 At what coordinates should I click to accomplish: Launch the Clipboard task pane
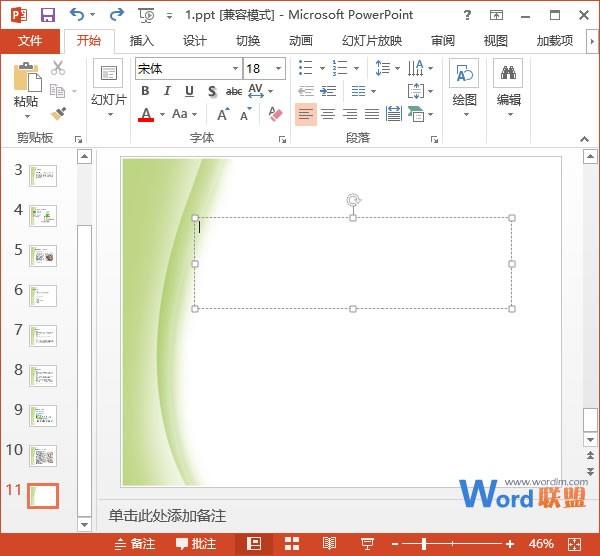coord(78,139)
